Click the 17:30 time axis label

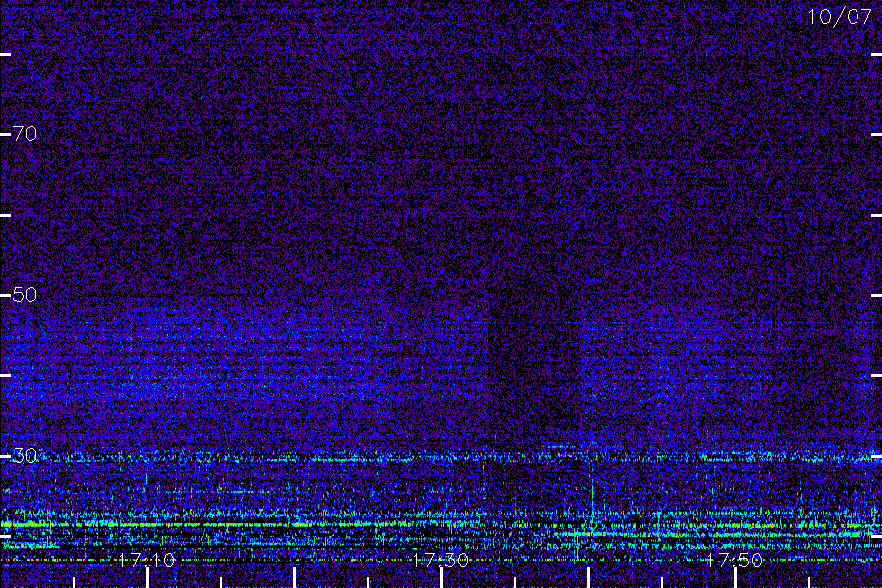441,560
